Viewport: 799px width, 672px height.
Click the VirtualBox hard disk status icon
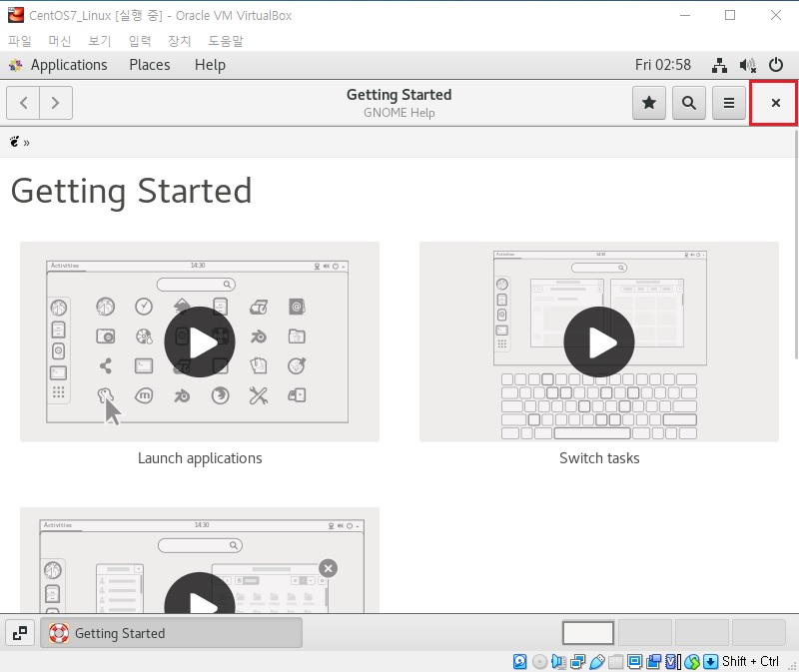[x=519, y=661]
